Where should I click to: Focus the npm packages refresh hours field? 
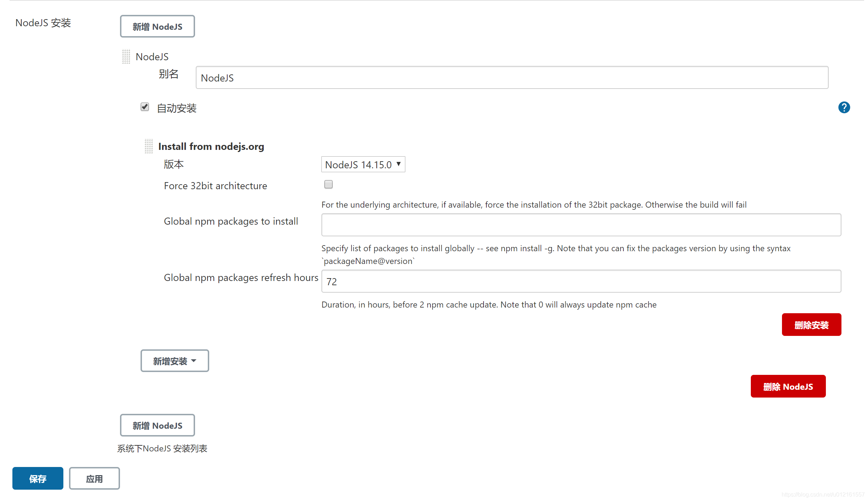[581, 281]
